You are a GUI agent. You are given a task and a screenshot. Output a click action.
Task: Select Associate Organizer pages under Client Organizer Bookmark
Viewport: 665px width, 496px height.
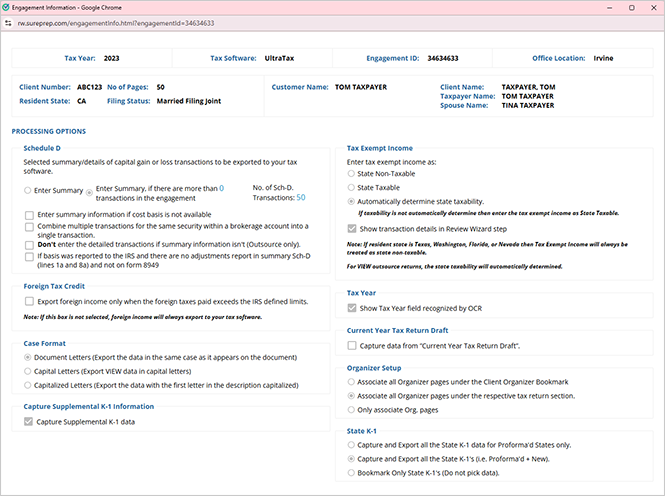pos(351,382)
